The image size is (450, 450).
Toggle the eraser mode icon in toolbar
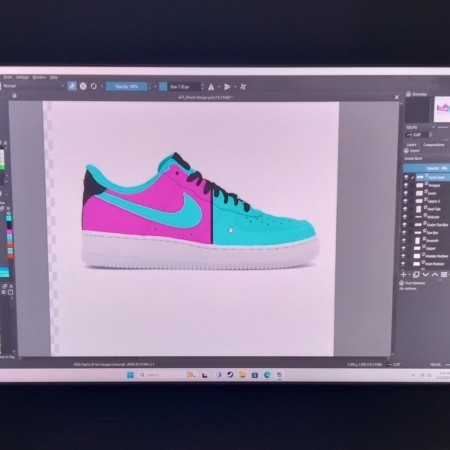click(x=72, y=86)
